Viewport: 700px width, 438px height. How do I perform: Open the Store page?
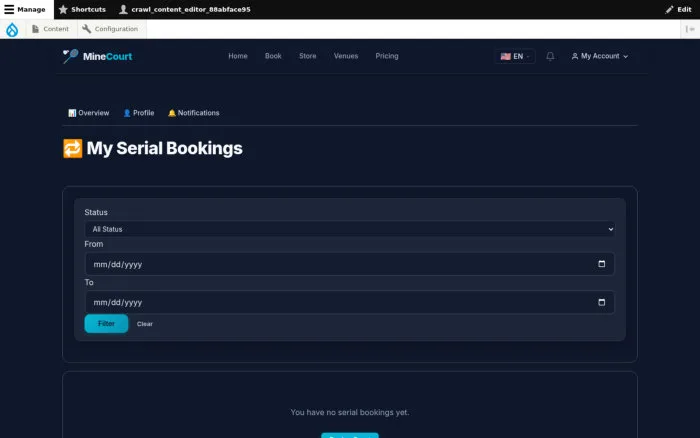pyautogui.click(x=308, y=56)
